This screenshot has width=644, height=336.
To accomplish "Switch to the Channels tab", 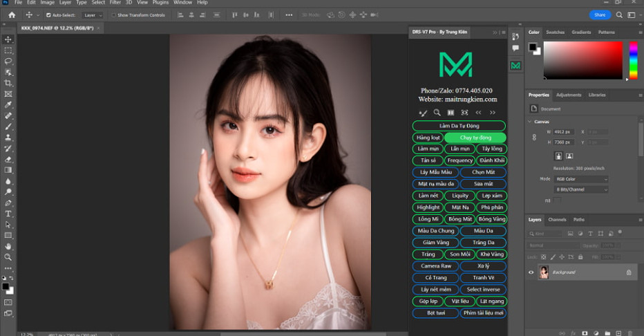I will point(557,220).
